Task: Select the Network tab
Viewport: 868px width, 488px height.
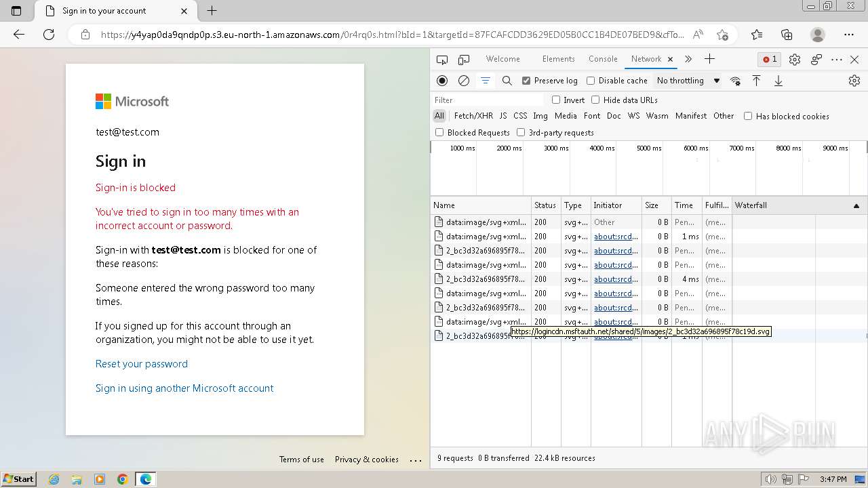Action: (646, 59)
